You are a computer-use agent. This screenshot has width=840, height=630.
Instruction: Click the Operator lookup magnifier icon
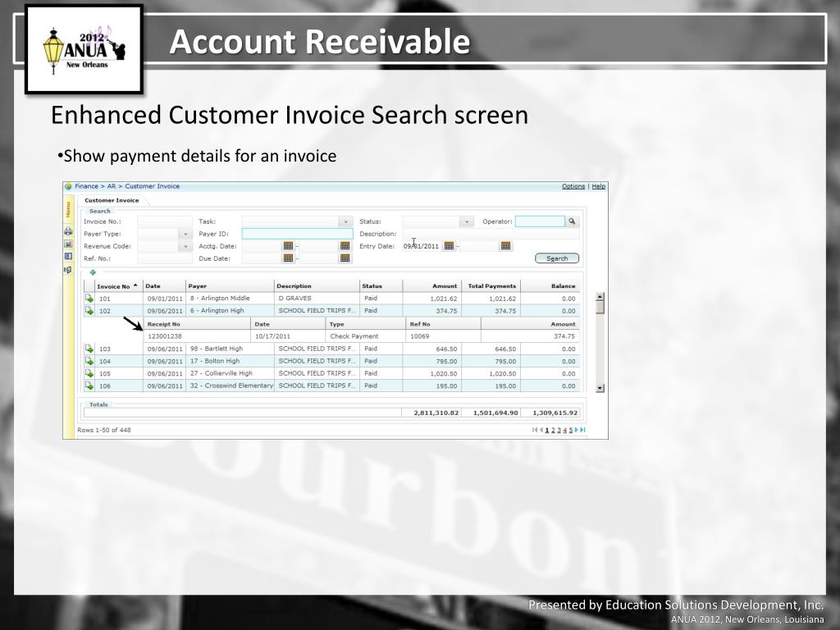pos(572,221)
